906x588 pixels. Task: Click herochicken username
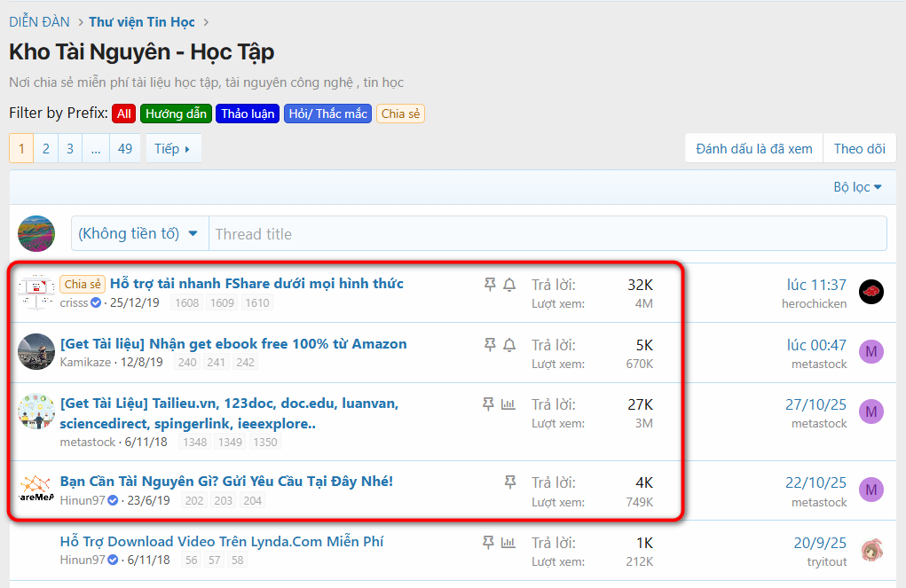click(814, 304)
